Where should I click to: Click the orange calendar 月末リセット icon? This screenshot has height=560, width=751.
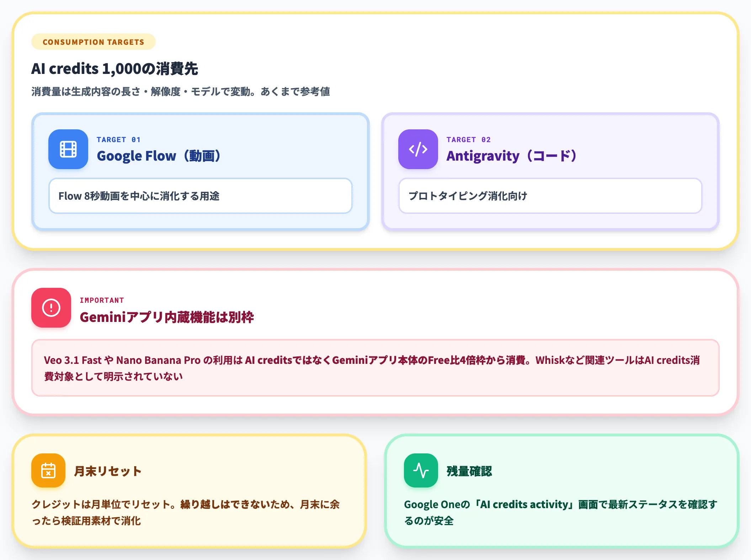point(48,470)
